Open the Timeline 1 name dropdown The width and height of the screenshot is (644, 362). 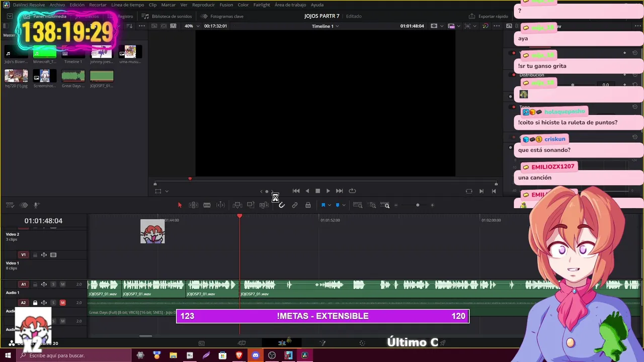[x=325, y=26]
